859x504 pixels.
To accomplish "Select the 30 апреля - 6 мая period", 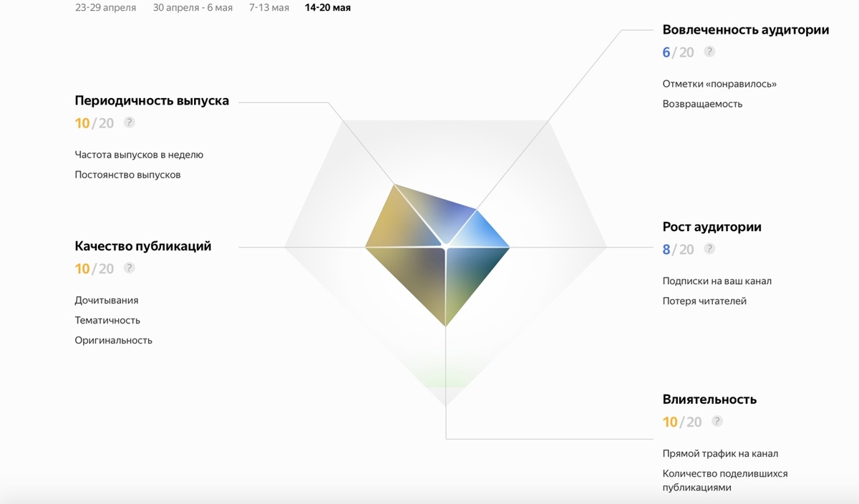I will click(x=193, y=8).
